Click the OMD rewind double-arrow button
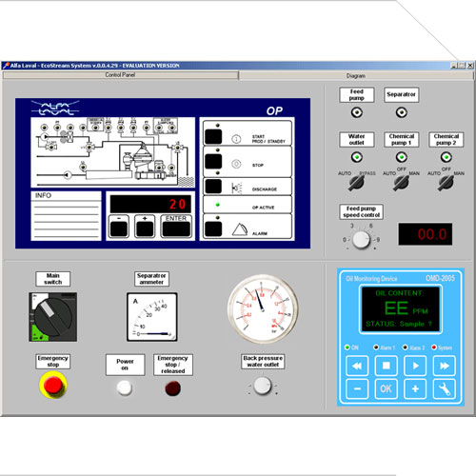The height and width of the screenshot is (476, 476). pyautogui.click(x=357, y=366)
